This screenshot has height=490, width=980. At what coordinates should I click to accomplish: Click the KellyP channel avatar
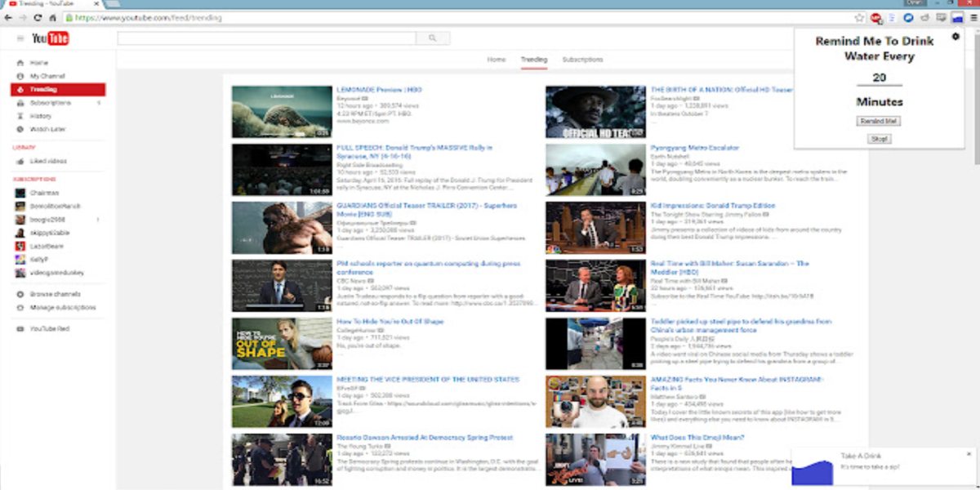pyautogui.click(x=20, y=260)
